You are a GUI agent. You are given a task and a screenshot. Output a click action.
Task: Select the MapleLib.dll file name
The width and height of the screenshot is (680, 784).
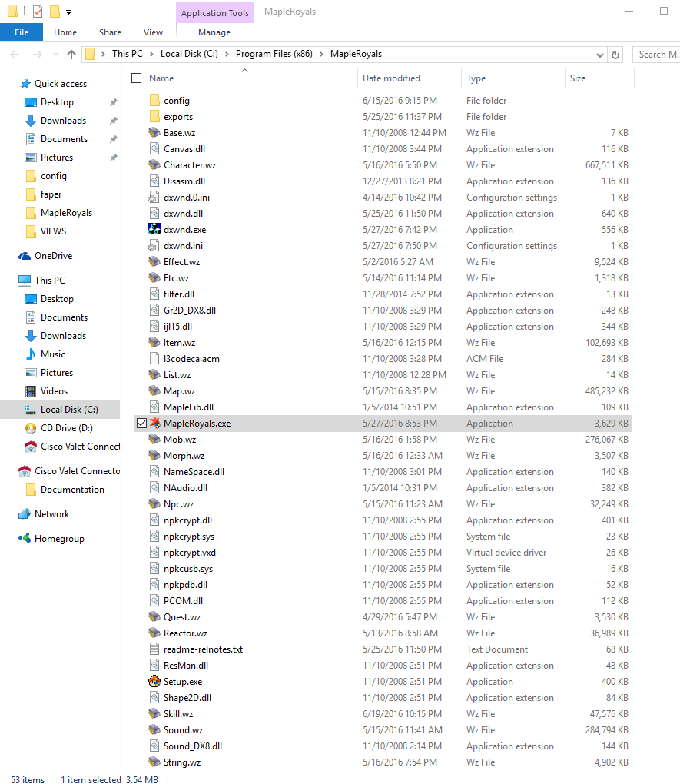(188, 407)
